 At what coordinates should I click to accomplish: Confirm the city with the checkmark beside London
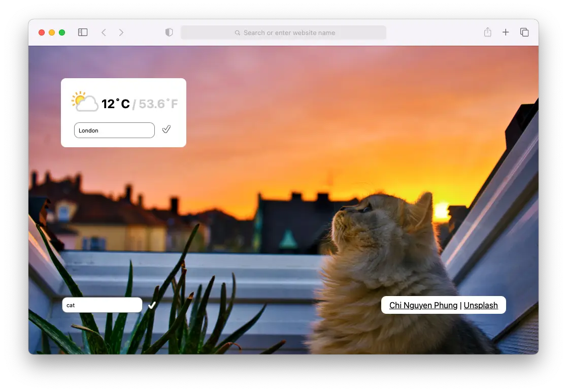[166, 129]
